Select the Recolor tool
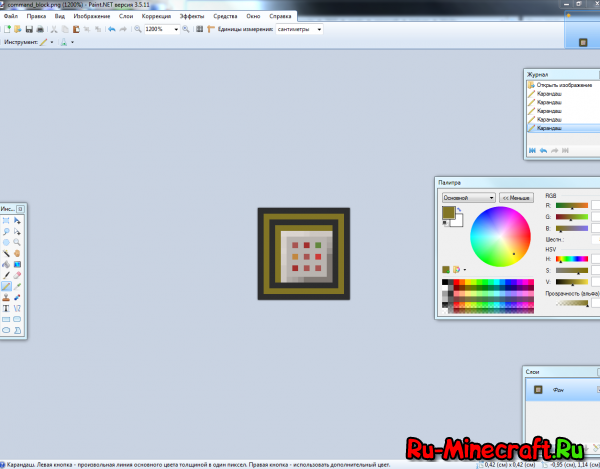Screen dimensions: 600x469 tap(17, 297)
